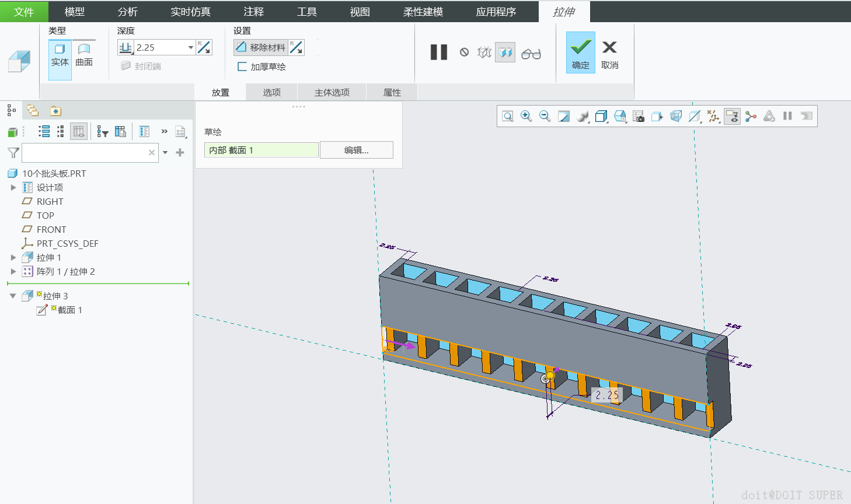Collapse the 拉伸 3 tree node
This screenshot has width=851, height=504.
coord(13,296)
